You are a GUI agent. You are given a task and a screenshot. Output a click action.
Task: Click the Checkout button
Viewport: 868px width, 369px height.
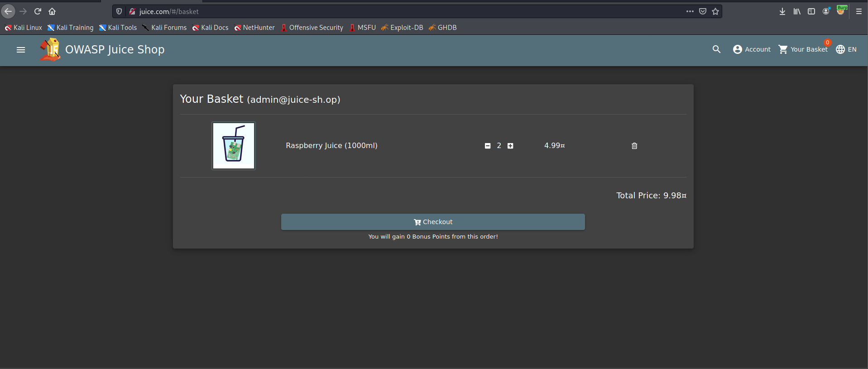[433, 222]
